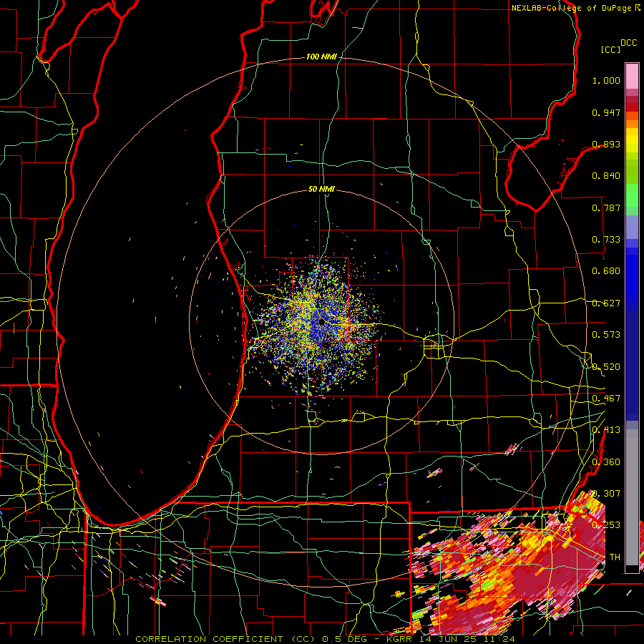The width and height of the screenshot is (644, 644).
Task: Click the 11:24 timestamp in caption
Action: [x=498, y=639]
